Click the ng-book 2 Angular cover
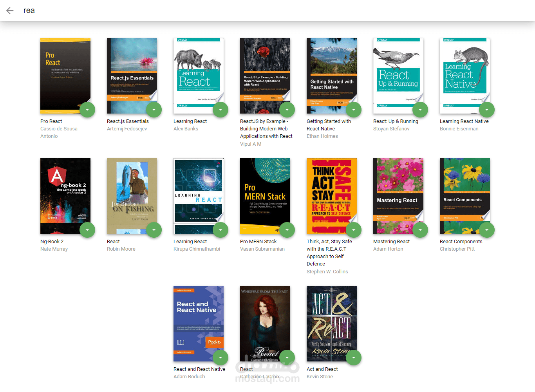The width and height of the screenshot is (535, 392). [65, 196]
